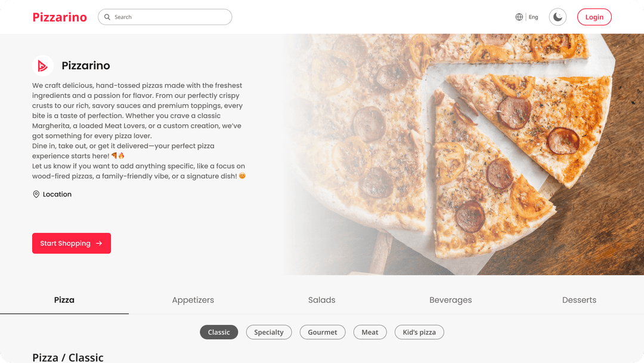Click the magnifier icon in search bar
The height and width of the screenshot is (363, 644).
click(107, 17)
